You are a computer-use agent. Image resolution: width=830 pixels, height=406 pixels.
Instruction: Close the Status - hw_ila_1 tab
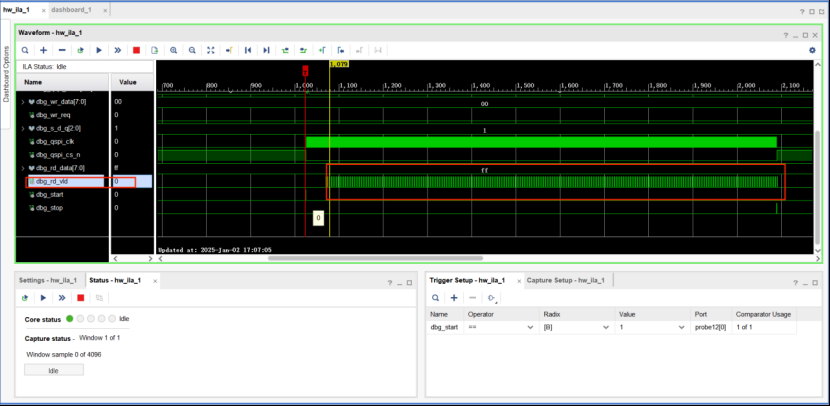click(x=155, y=281)
